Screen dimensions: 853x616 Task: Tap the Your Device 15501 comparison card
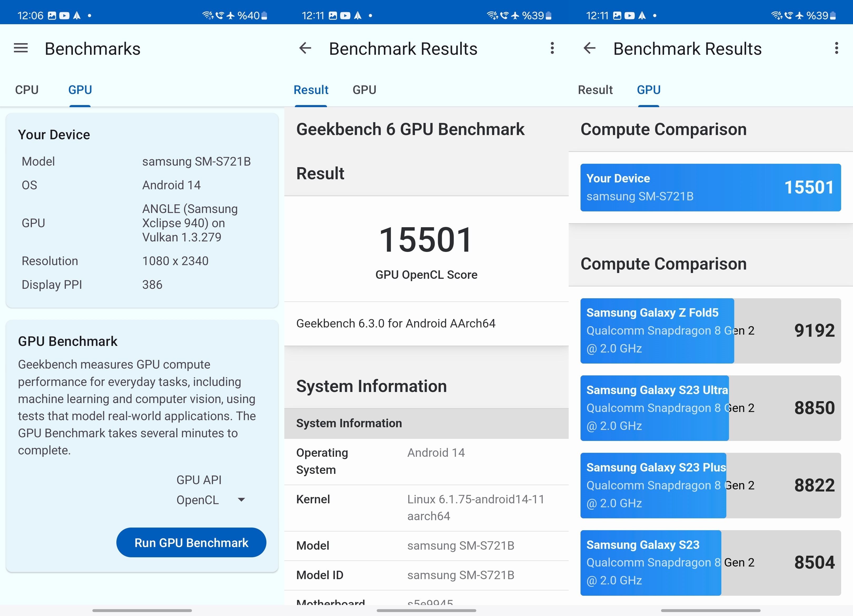(711, 187)
